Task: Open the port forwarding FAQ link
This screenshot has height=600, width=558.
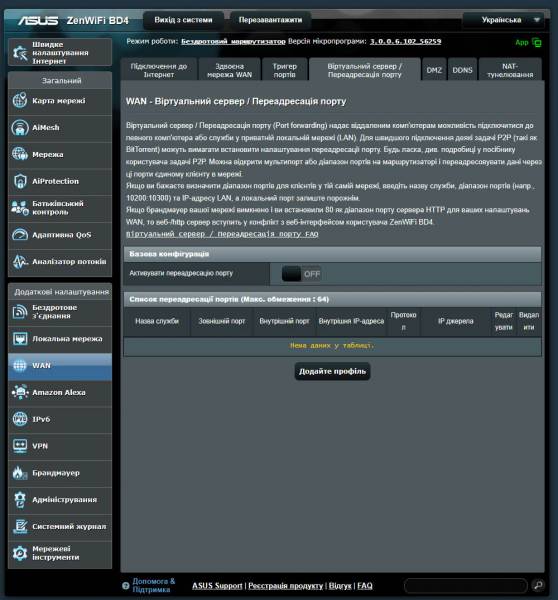Action: click(x=222, y=234)
